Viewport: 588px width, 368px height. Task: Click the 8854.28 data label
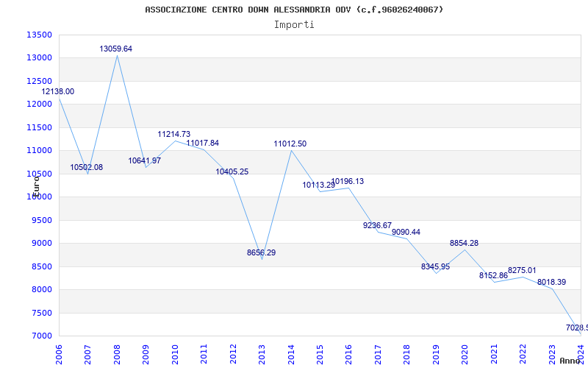pyautogui.click(x=465, y=243)
